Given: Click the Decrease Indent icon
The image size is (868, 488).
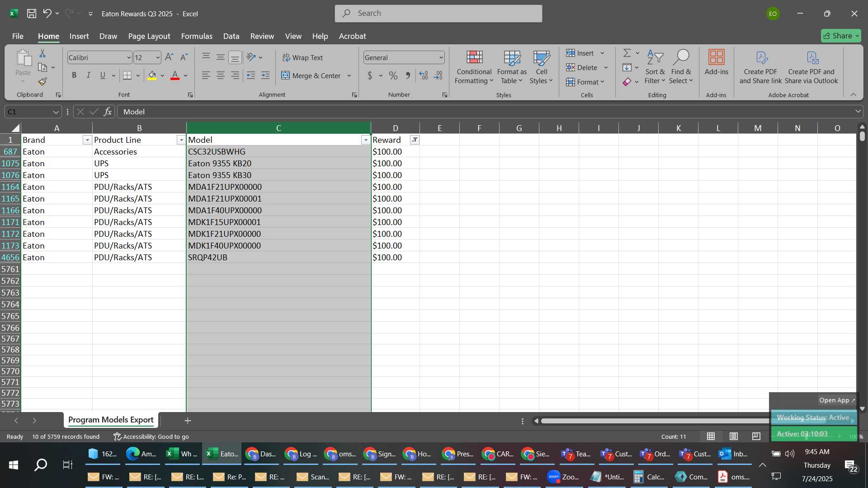Looking at the screenshot, I should tap(251, 75).
